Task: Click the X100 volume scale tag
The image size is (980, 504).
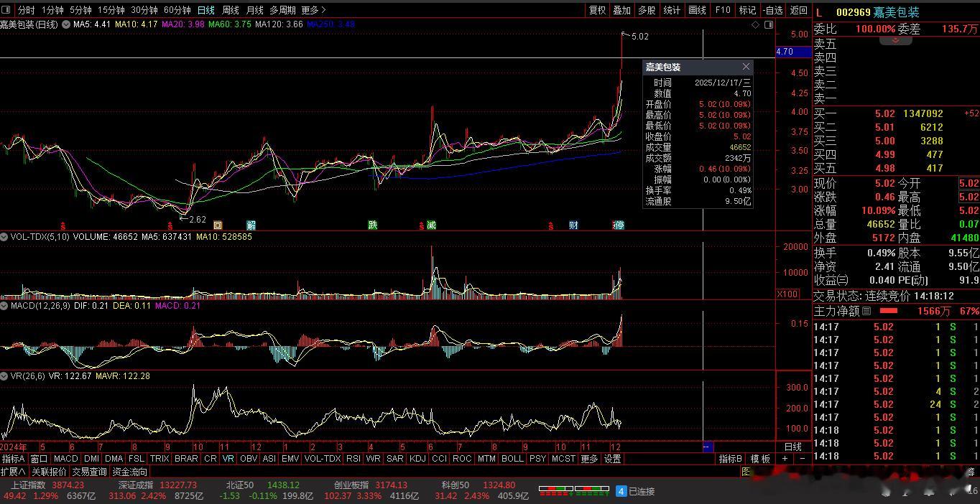Action: [787, 294]
